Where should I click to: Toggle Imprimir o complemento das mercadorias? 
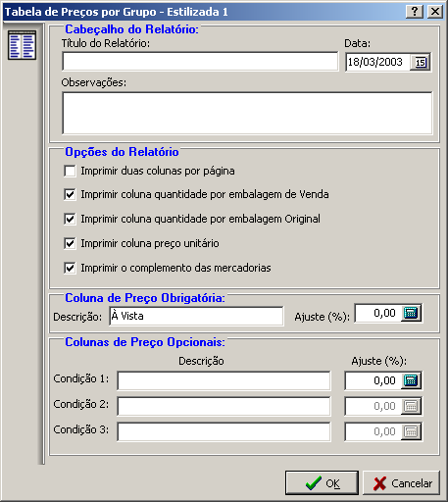(x=70, y=268)
